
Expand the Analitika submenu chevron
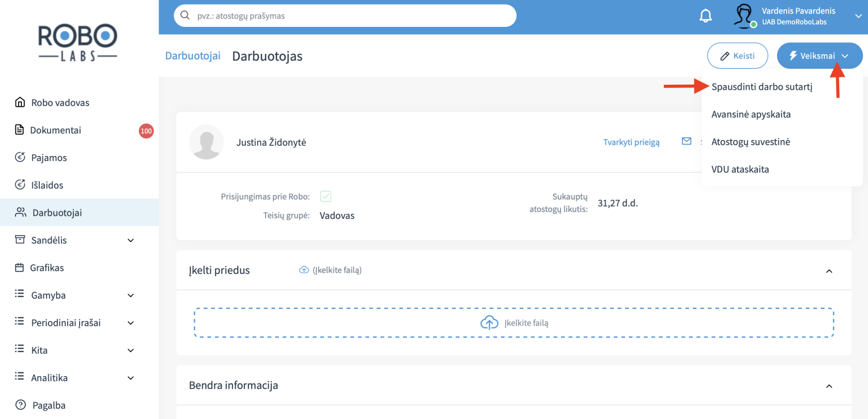coord(131,378)
